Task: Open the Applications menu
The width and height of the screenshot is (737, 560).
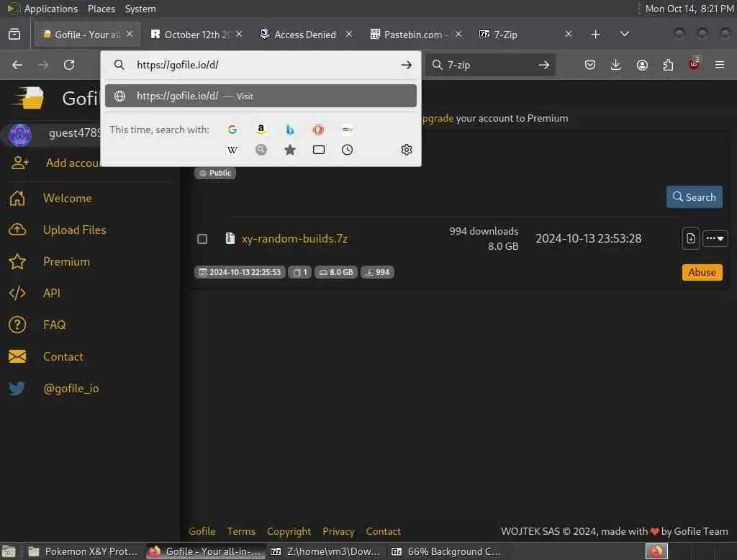Action: pos(51,9)
